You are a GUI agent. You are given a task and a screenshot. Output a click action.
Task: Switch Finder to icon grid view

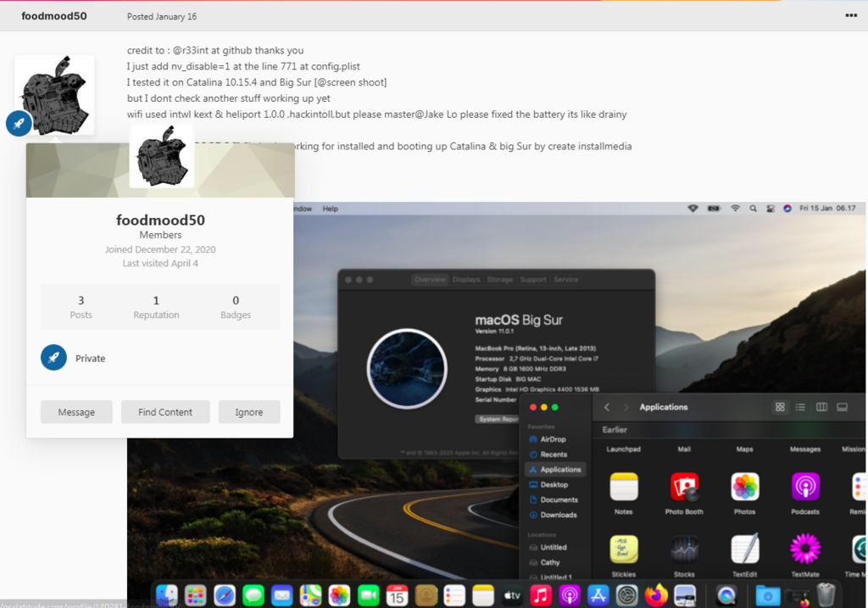click(780, 407)
